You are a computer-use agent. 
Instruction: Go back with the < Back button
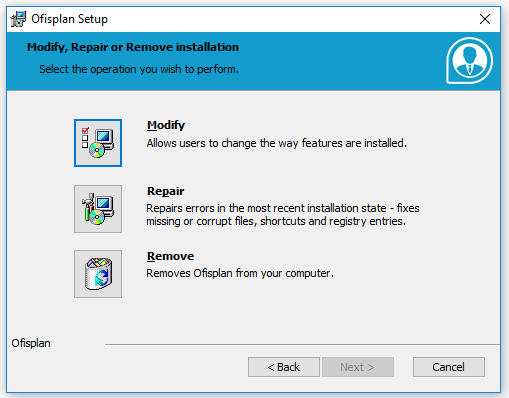click(284, 367)
